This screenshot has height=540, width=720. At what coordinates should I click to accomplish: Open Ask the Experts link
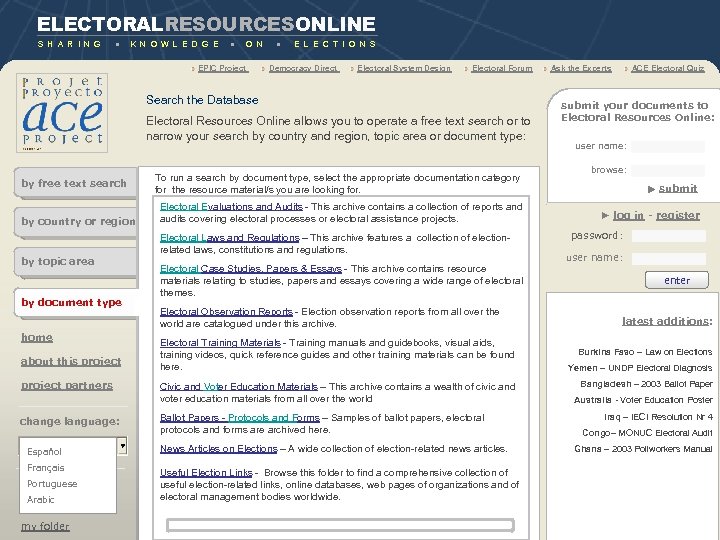point(581,68)
